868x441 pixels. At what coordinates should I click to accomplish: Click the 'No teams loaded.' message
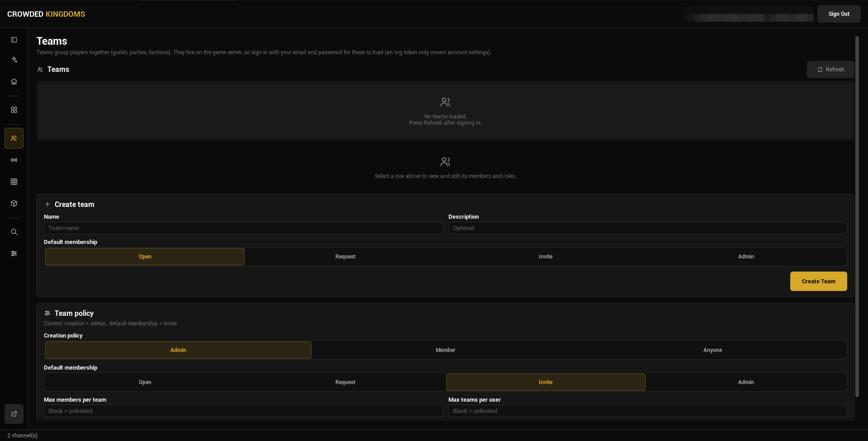[x=445, y=117]
